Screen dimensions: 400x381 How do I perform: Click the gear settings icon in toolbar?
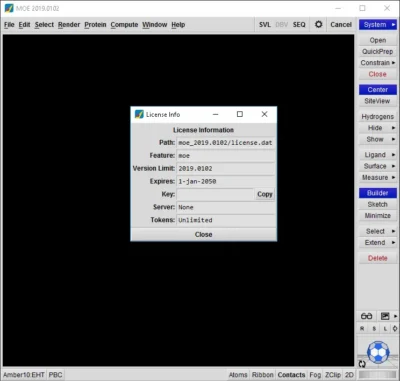click(x=319, y=24)
